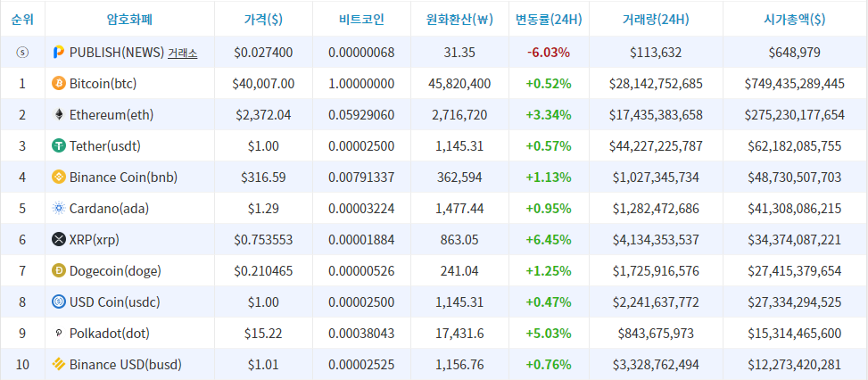868x380 pixels.
Task: Open the Binance USD(busd) name
Action: pyautogui.click(x=126, y=365)
